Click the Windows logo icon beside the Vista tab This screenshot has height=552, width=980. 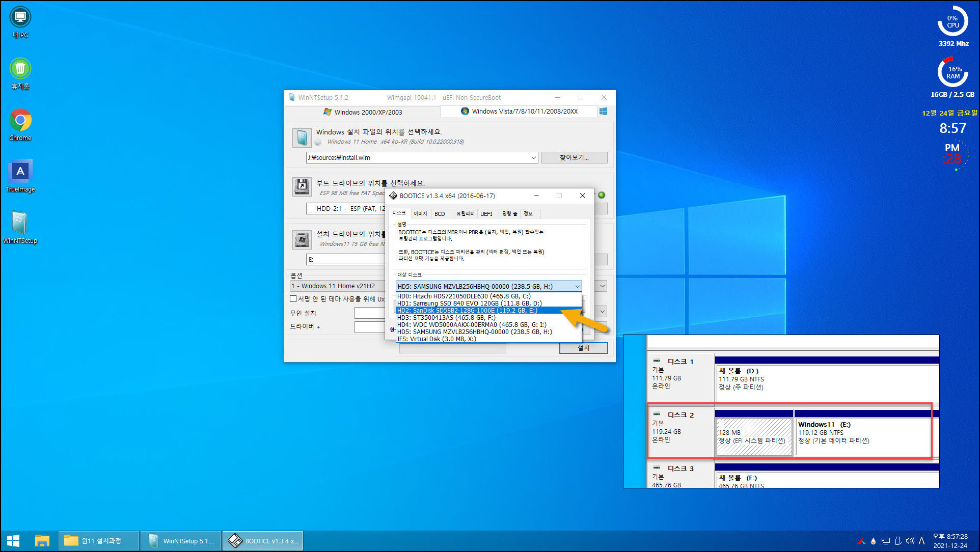[604, 111]
